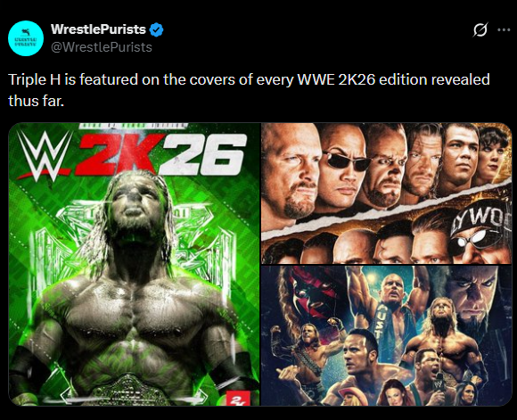
Task: Click the tweet text about WWE 2K26 editions
Action: (x=249, y=90)
